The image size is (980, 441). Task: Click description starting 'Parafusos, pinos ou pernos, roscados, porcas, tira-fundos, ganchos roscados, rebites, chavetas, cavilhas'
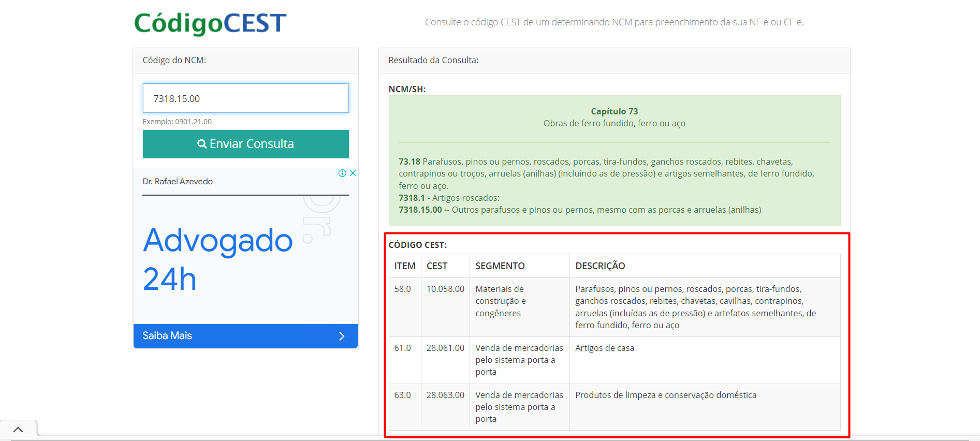coord(696,307)
